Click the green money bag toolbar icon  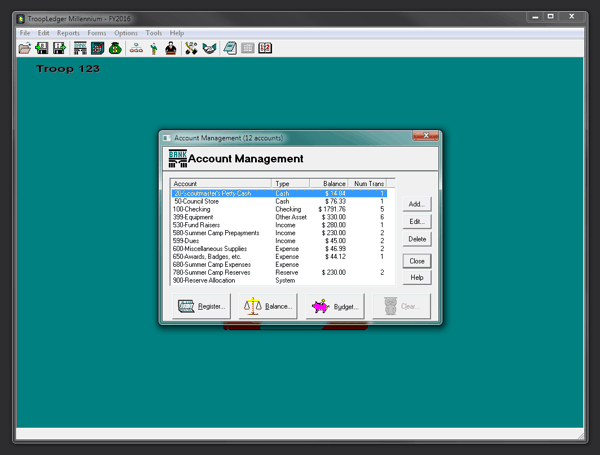pyautogui.click(x=115, y=48)
